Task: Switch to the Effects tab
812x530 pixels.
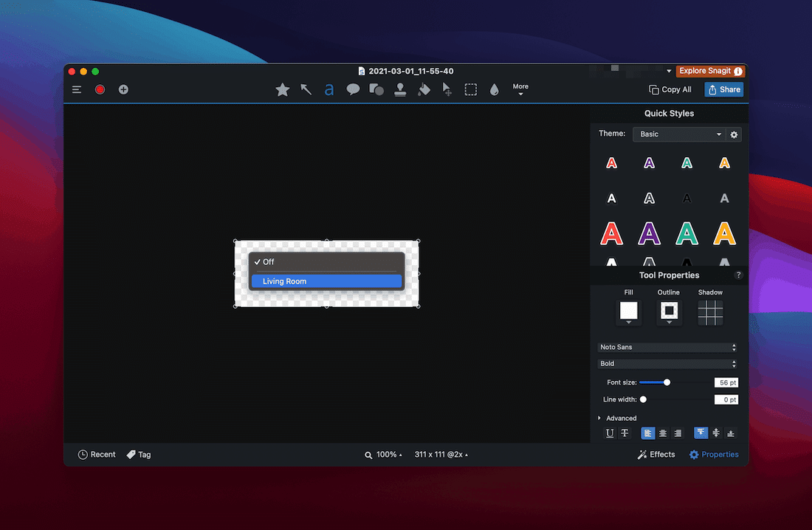Action: (656, 454)
